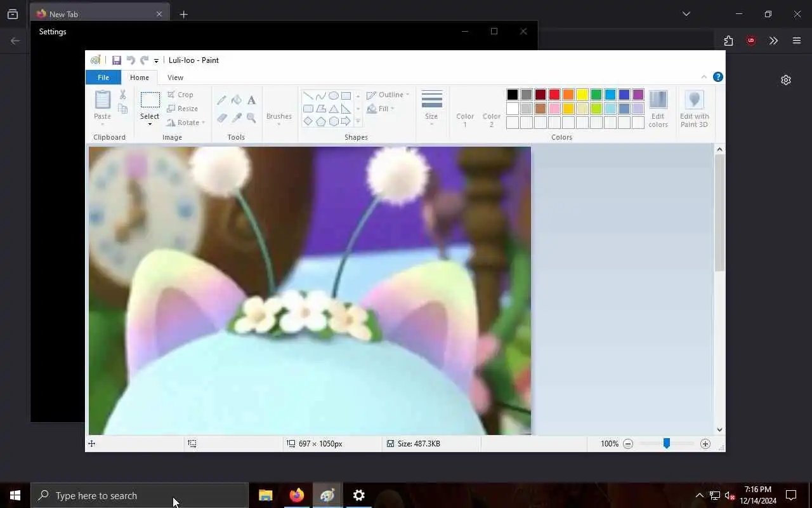812x508 pixels.
Task: Click the Edit with Paint 3D button
Action: tap(694, 109)
